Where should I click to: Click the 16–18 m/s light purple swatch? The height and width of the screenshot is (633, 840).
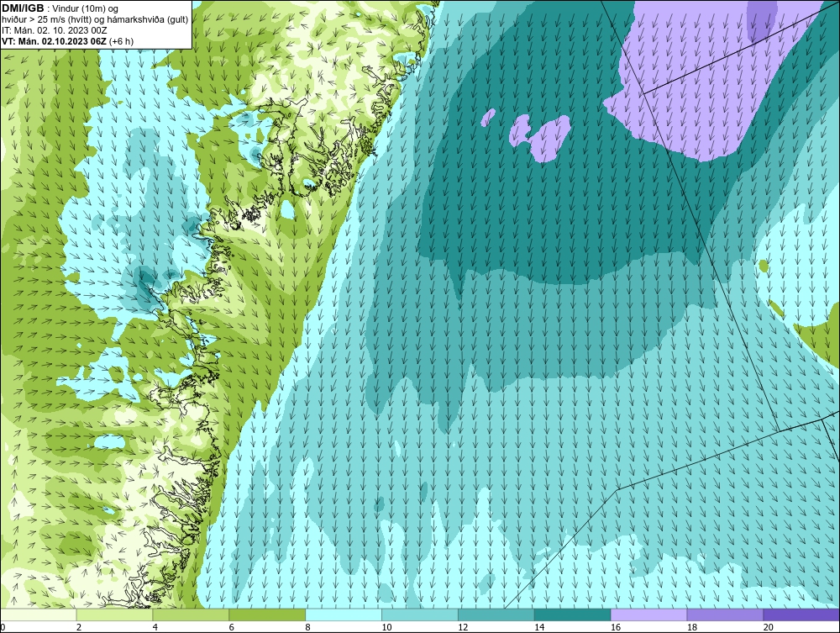tap(648, 615)
